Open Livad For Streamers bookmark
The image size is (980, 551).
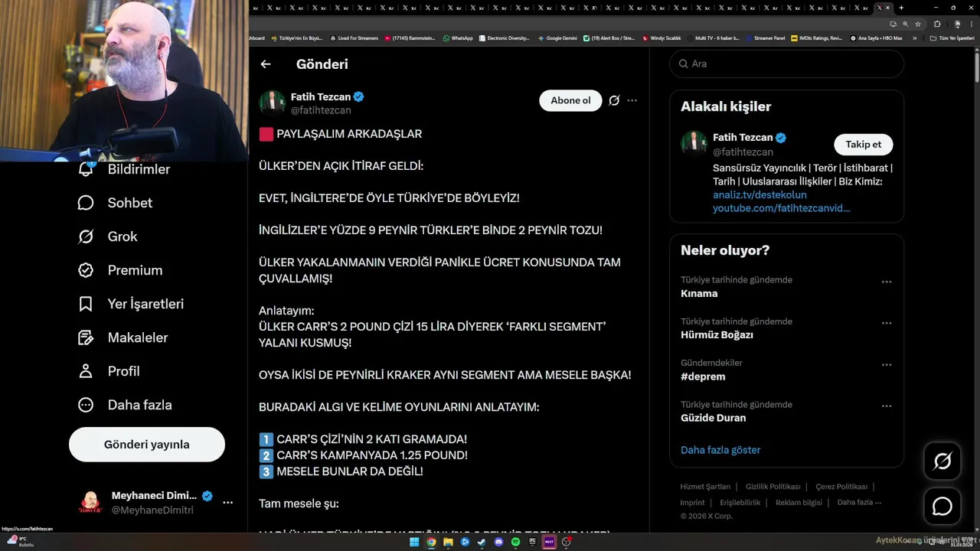click(354, 37)
